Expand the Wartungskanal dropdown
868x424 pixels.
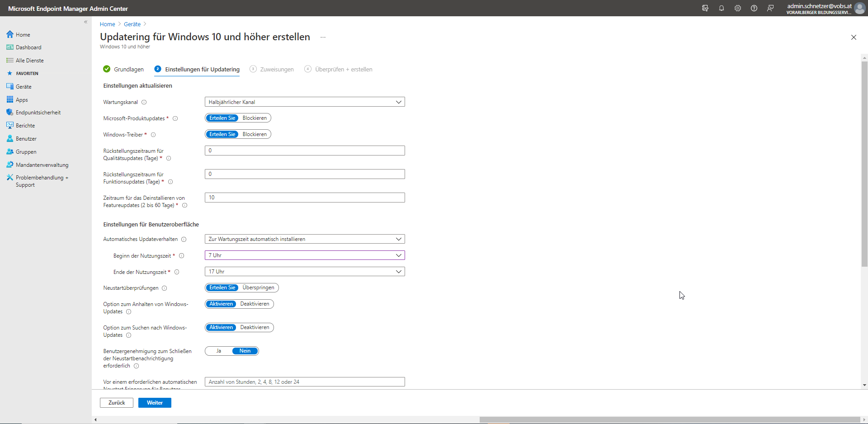[305, 102]
